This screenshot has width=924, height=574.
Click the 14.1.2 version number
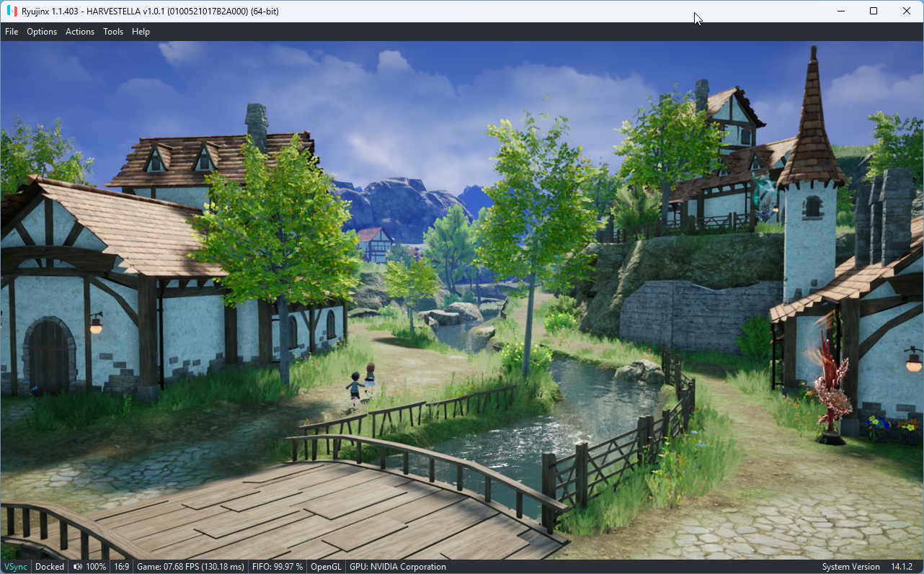click(x=902, y=567)
